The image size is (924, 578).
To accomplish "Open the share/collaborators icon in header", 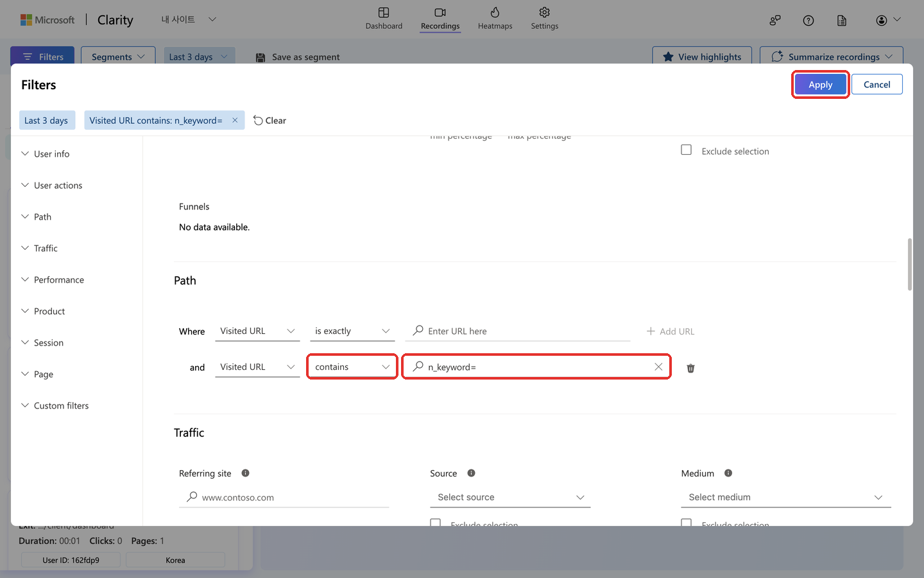I will coord(775,21).
